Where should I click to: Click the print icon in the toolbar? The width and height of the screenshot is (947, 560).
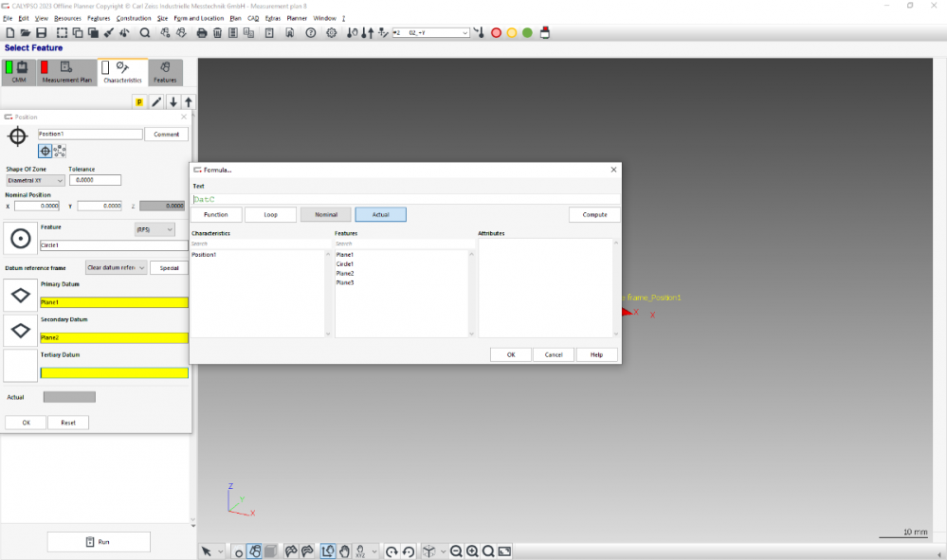201,33
